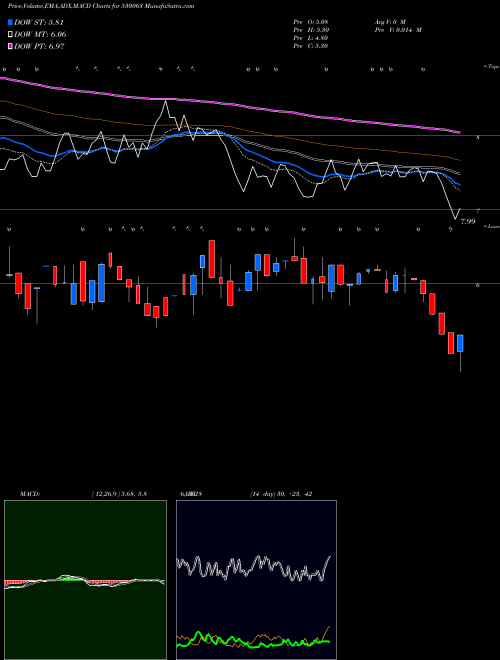This screenshot has height=660, width=500.
Task: Click the tallest red candlestick in the chart
Action: (x=83, y=282)
